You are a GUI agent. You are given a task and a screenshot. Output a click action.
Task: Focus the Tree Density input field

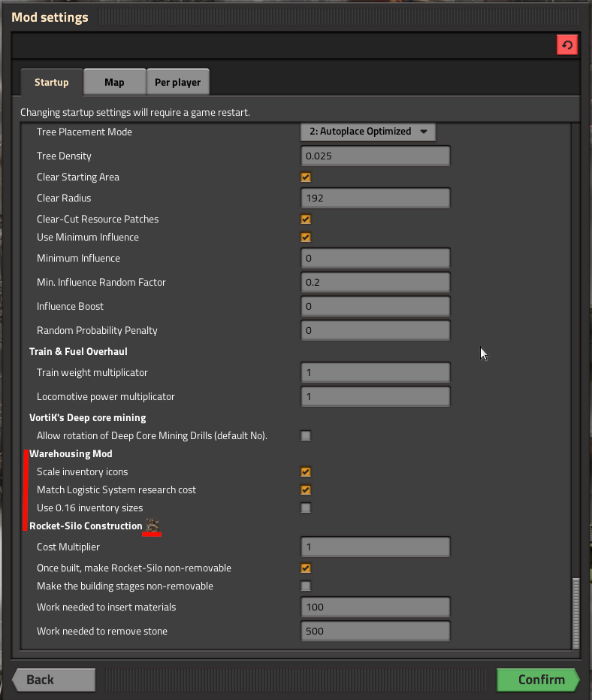pyautogui.click(x=375, y=156)
